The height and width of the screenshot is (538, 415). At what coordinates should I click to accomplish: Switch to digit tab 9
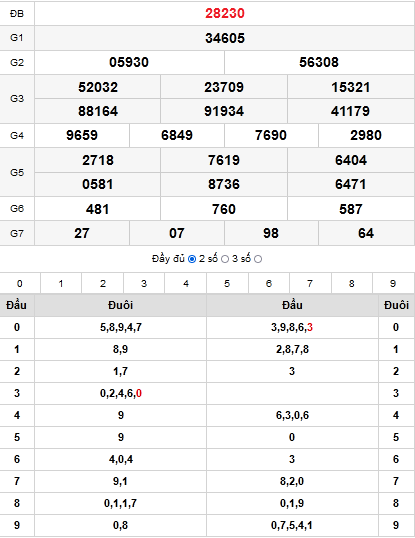pyautogui.click(x=393, y=283)
